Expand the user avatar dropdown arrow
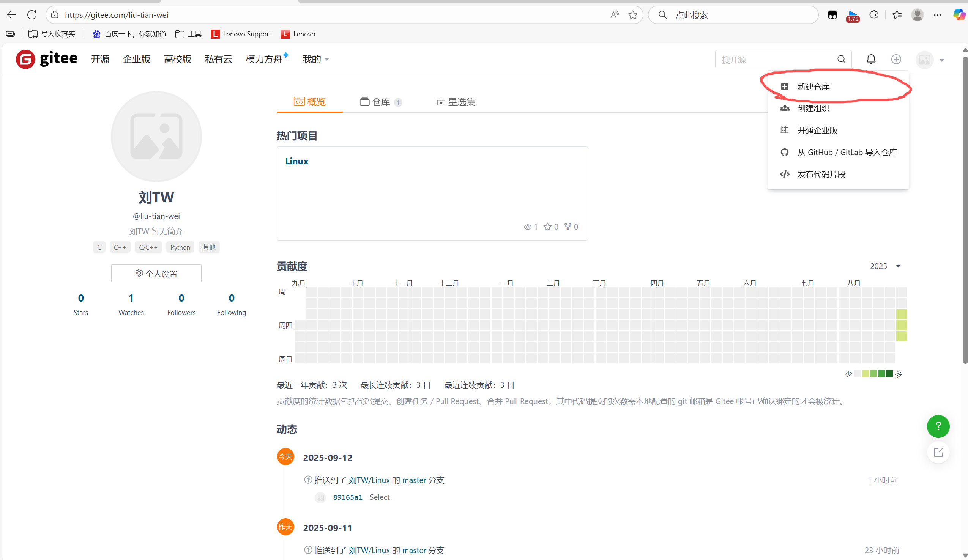 pyautogui.click(x=941, y=60)
